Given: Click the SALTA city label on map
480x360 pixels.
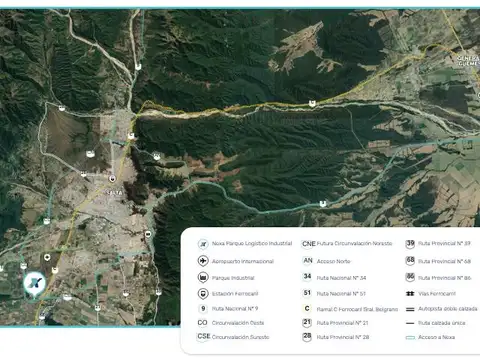Looking at the screenshot, I should [114, 193].
